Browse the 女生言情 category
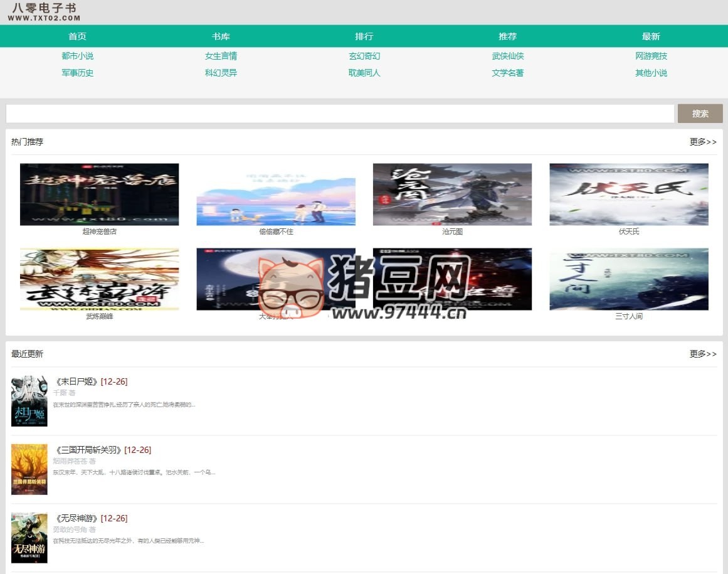728x574 pixels. [x=221, y=56]
